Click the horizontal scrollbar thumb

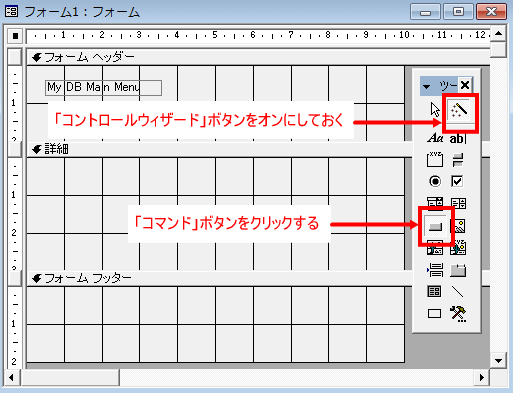70,378
